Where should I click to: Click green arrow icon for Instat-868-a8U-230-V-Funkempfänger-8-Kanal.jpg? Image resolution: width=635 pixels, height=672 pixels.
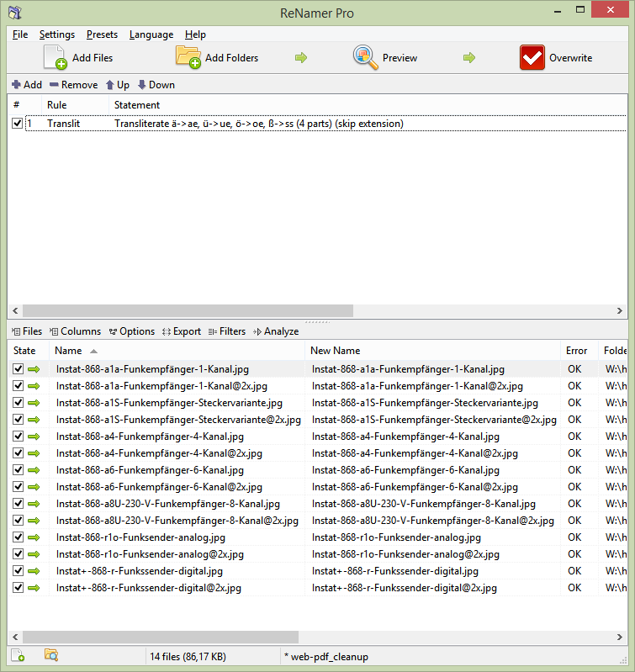(x=34, y=504)
